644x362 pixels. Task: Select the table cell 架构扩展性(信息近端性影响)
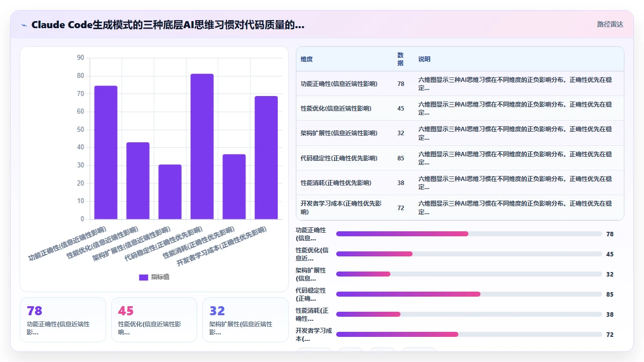click(x=339, y=133)
